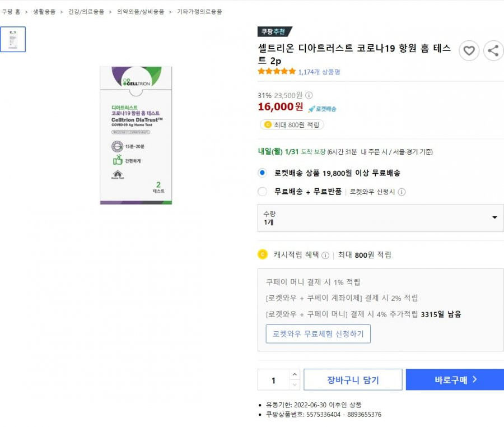The image size is (504, 427).
Task: Click 바로구매 button
Action: [x=455, y=380]
